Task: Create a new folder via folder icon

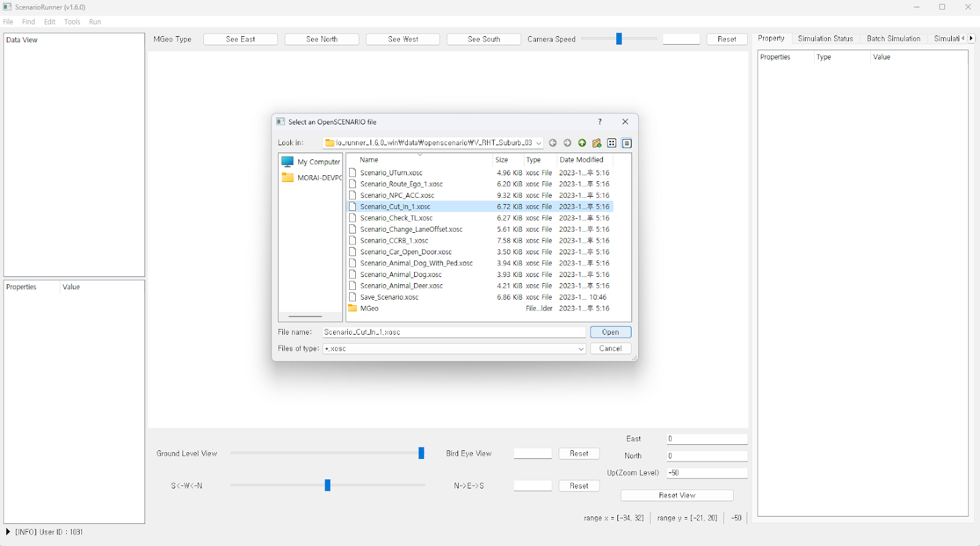Action: pyautogui.click(x=597, y=143)
